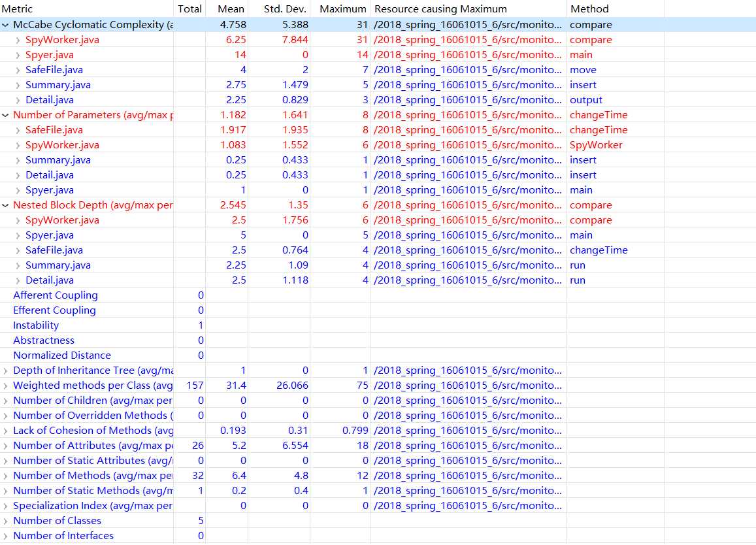Click Number of Attributes total 26
The width and height of the screenshot is (756, 545).
pyautogui.click(x=198, y=446)
